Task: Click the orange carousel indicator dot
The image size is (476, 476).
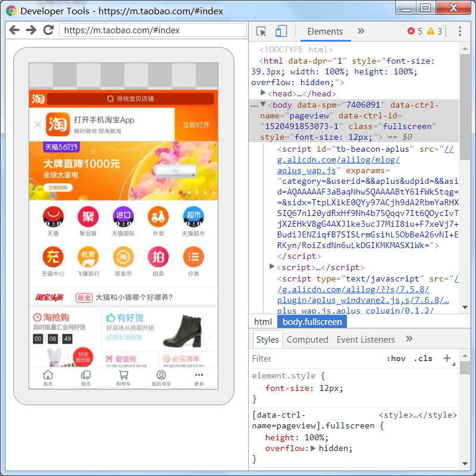Action: (x=181, y=193)
